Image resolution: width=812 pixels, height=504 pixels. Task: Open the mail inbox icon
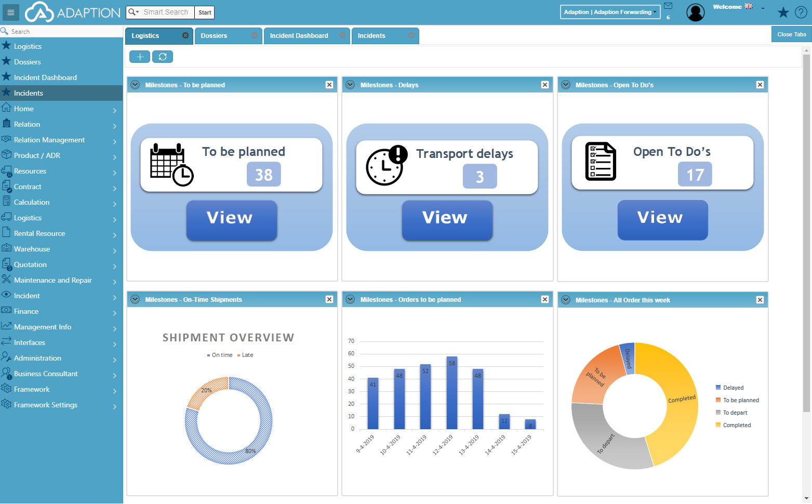pos(668,6)
